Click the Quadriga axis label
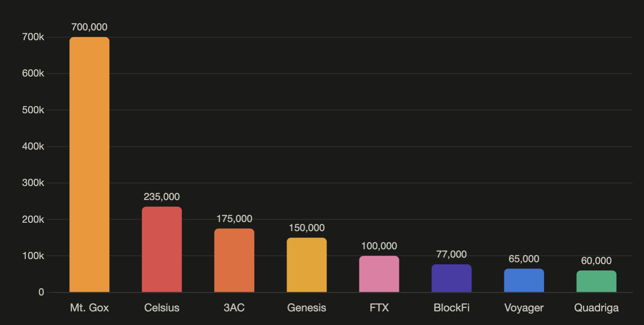 pyautogui.click(x=596, y=308)
